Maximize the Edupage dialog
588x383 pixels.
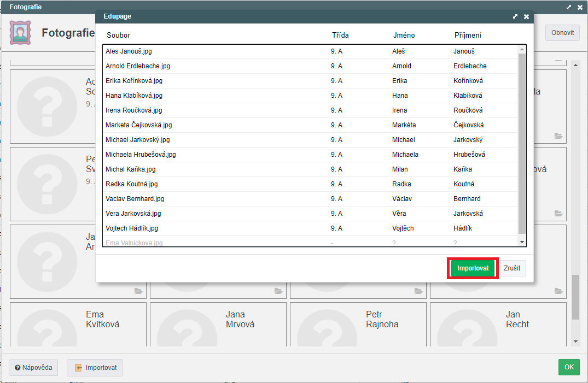[515, 16]
